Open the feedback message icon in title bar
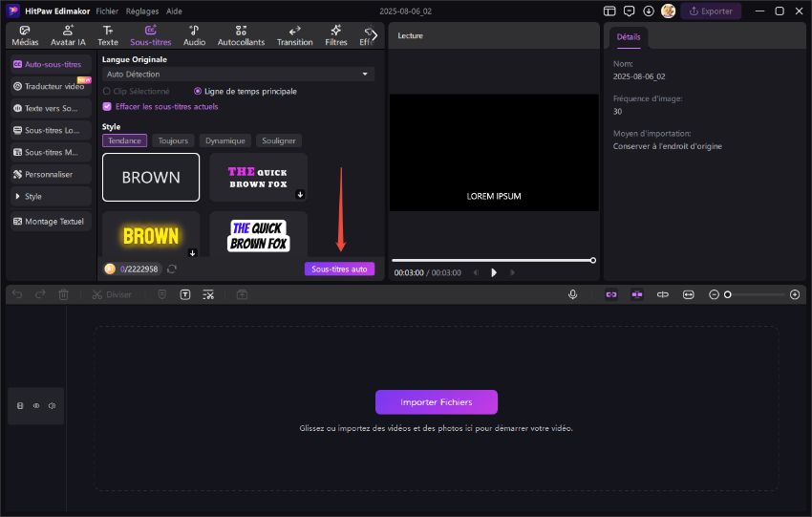 (x=629, y=11)
